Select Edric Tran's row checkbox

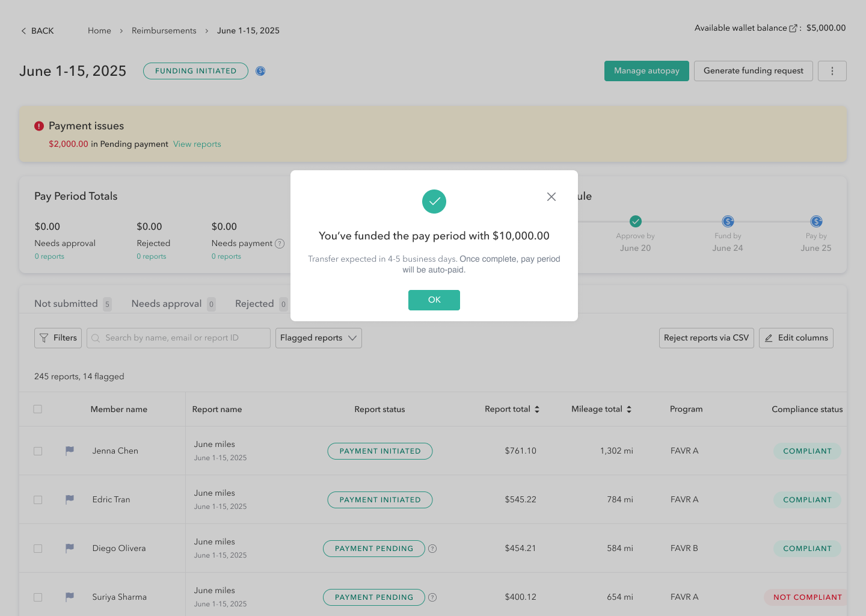38,500
